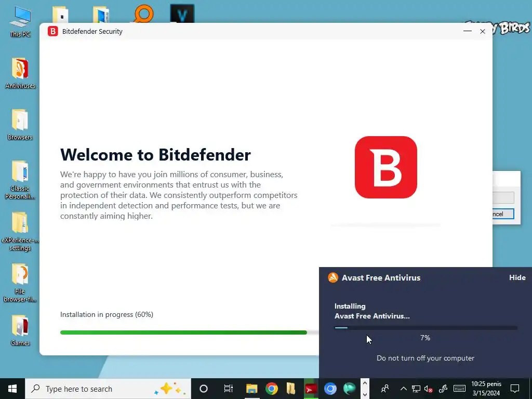The image size is (532, 399).
Task: Open the blue Chromium taskbar icon
Action: pos(330,389)
